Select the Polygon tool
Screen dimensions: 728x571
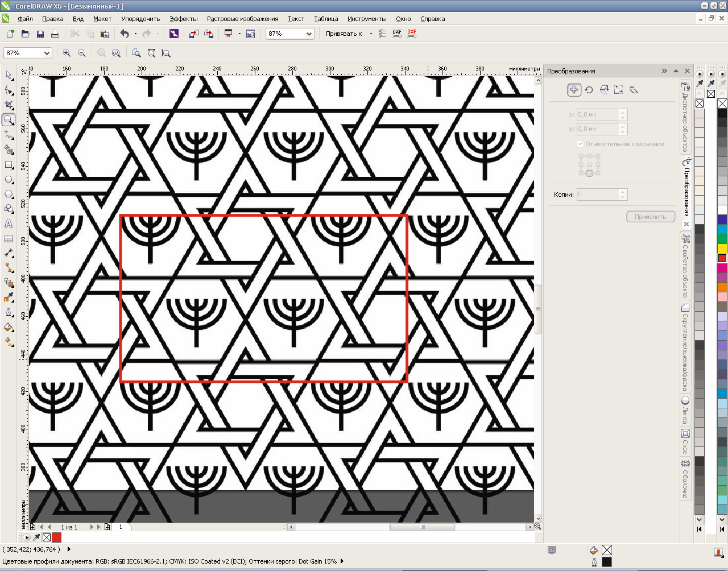(x=9, y=194)
